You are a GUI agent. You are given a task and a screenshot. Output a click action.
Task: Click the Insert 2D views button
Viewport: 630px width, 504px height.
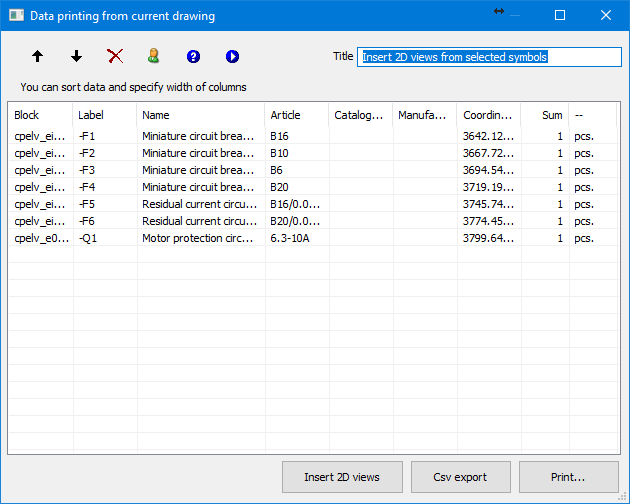[342, 477]
